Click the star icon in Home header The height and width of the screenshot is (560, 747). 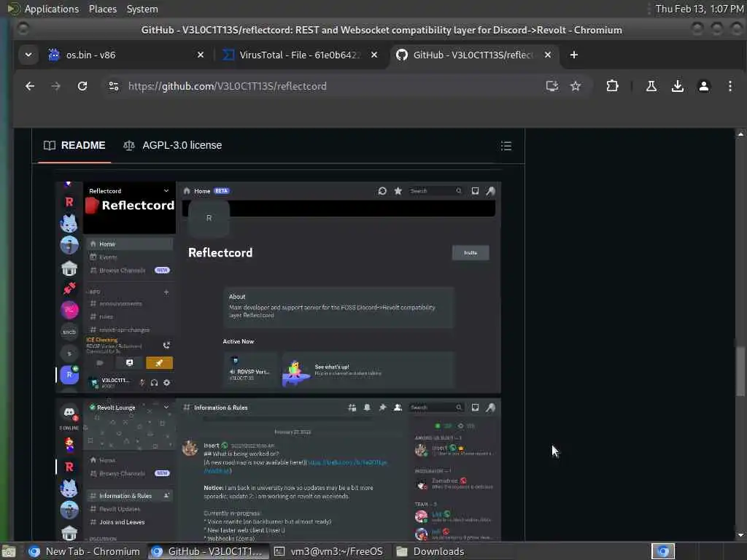pos(398,191)
